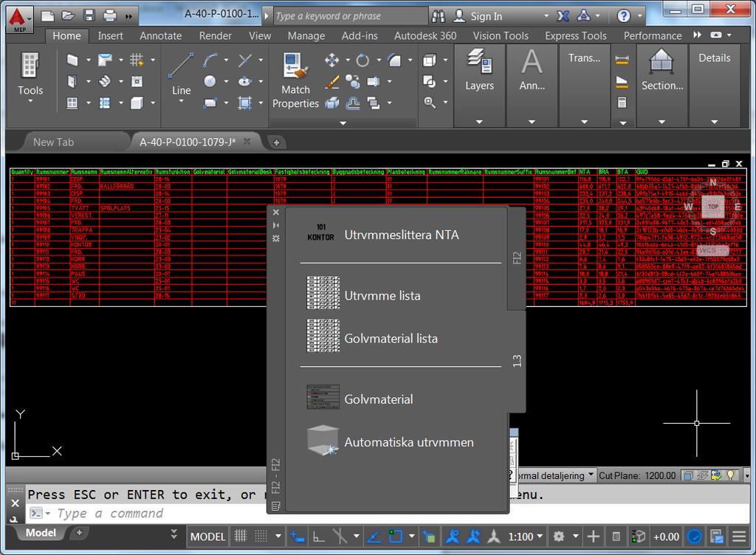Toggle auto-add annotation scales icon
The image size is (756, 555).
[x=473, y=536]
